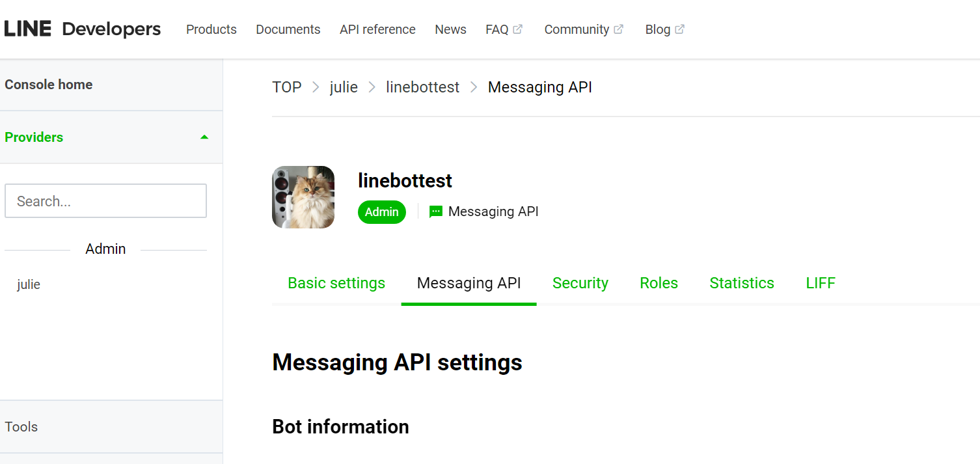Select the Providers sidebar heading
Screen dimensions: 980x464
tap(34, 137)
